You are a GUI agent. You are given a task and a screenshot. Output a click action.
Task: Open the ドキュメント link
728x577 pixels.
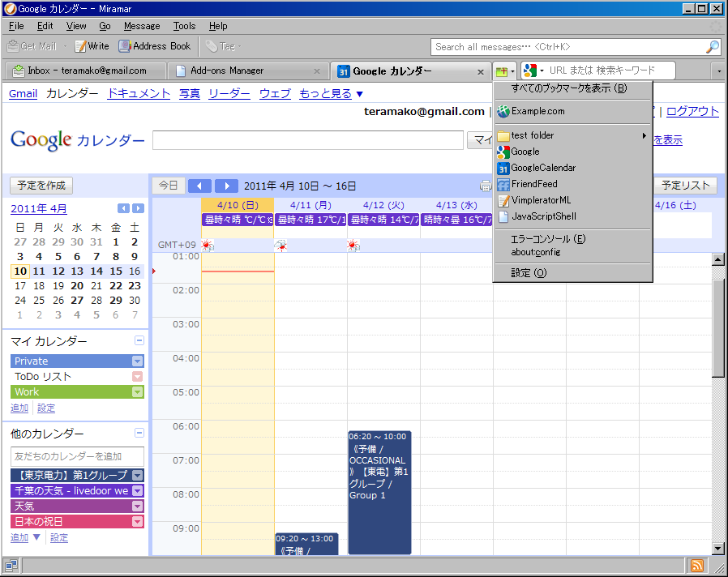pos(139,94)
